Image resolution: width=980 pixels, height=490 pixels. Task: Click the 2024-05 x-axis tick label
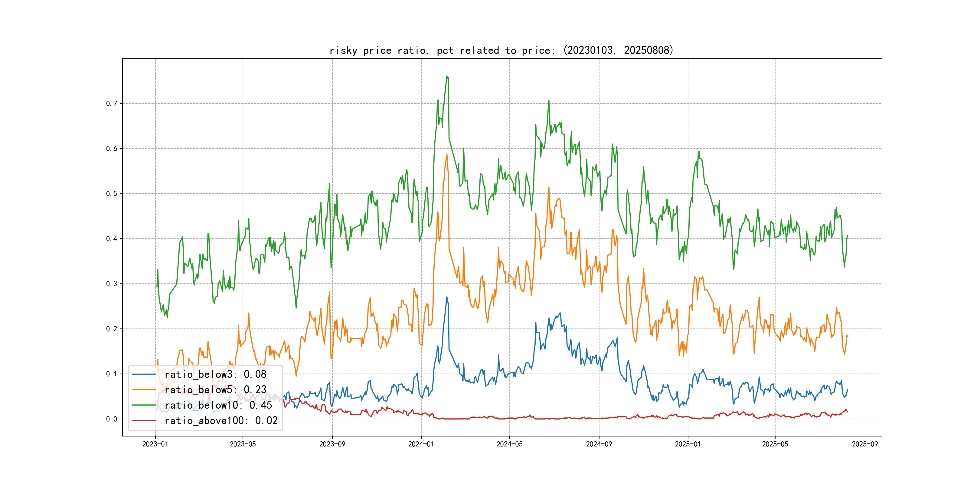509,444
